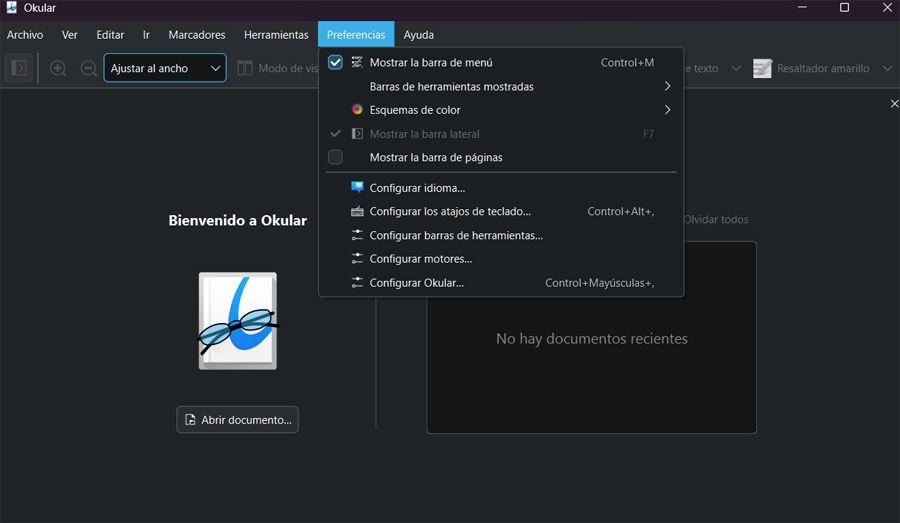Select Configurar barras de herramientas
900x523 pixels.
click(501, 235)
